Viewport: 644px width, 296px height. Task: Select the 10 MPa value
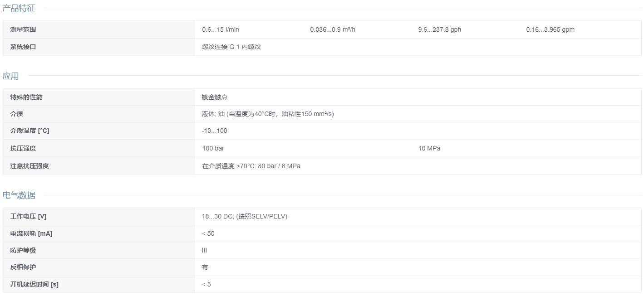coord(429,148)
